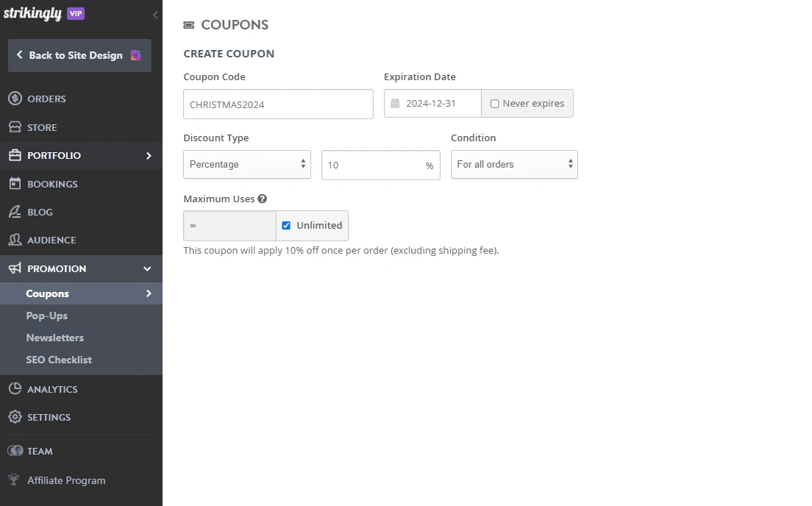Viewport: 812px width, 506px height.
Task: Expand the Portfolio sidebar section
Action: point(81,155)
